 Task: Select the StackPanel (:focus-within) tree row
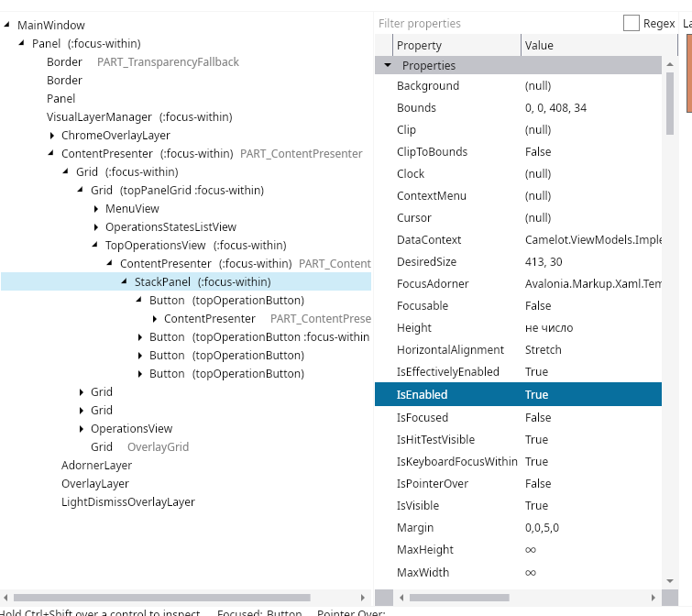tap(186, 281)
